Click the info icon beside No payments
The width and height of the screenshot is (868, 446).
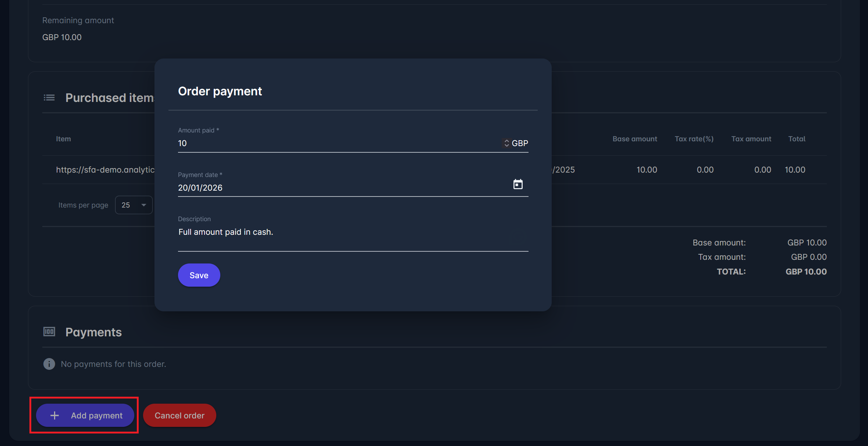49,364
